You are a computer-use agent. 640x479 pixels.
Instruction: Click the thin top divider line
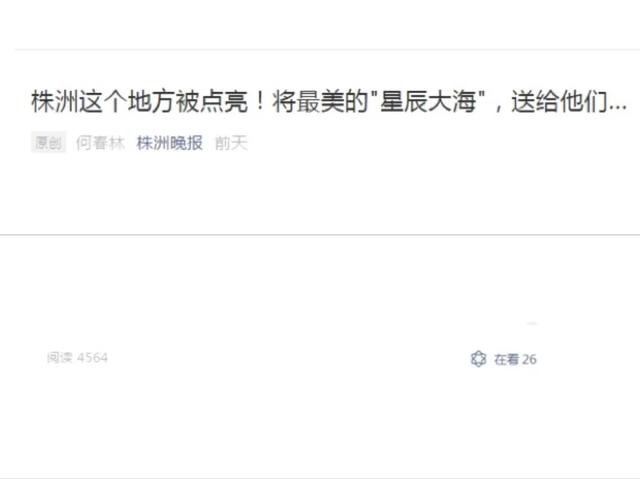point(327,49)
